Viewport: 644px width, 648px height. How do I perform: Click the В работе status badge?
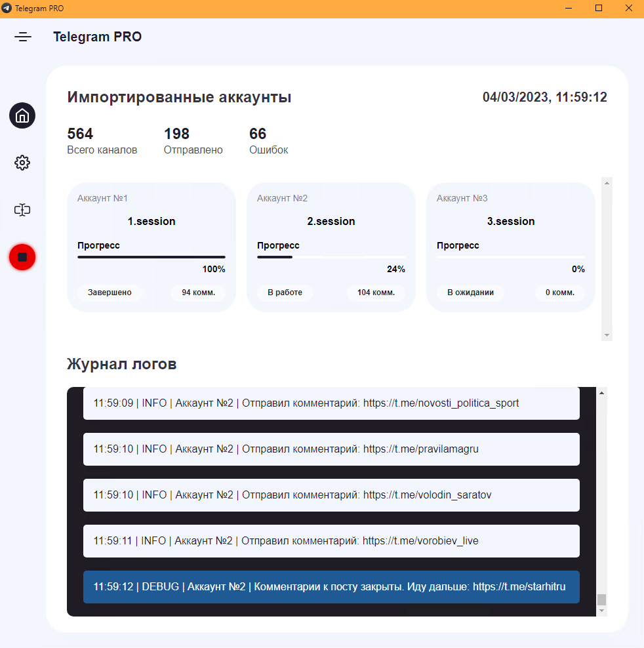[x=285, y=292]
